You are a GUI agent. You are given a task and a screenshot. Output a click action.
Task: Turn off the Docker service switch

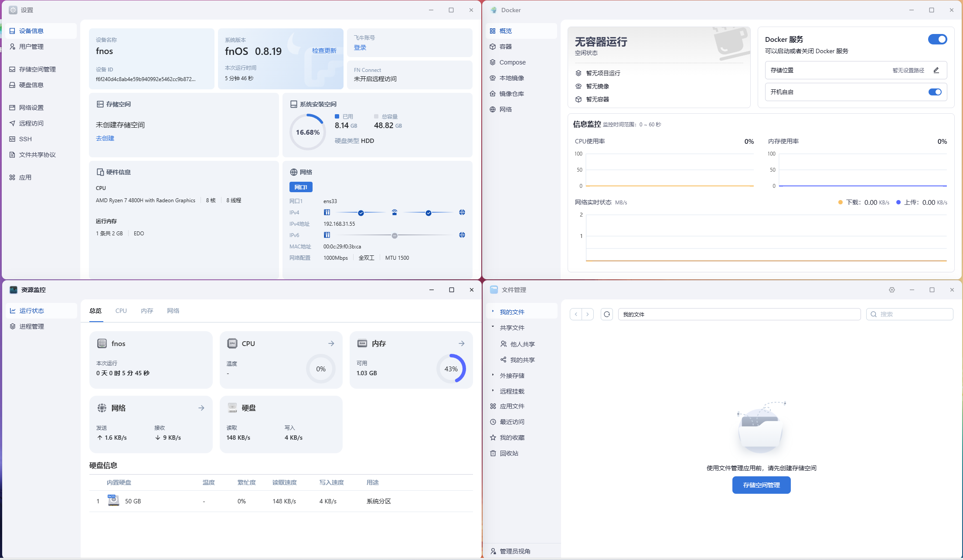[x=937, y=39]
